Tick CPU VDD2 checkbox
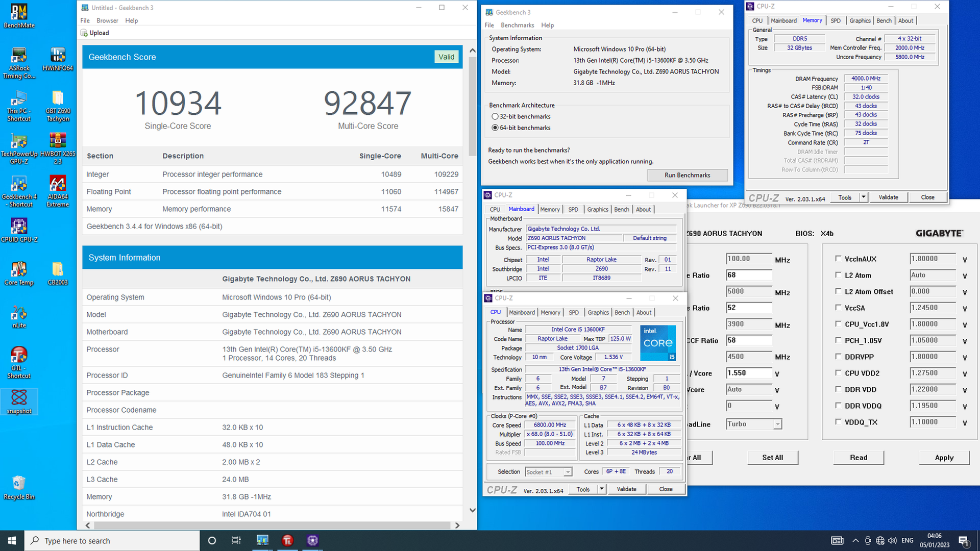 (838, 372)
